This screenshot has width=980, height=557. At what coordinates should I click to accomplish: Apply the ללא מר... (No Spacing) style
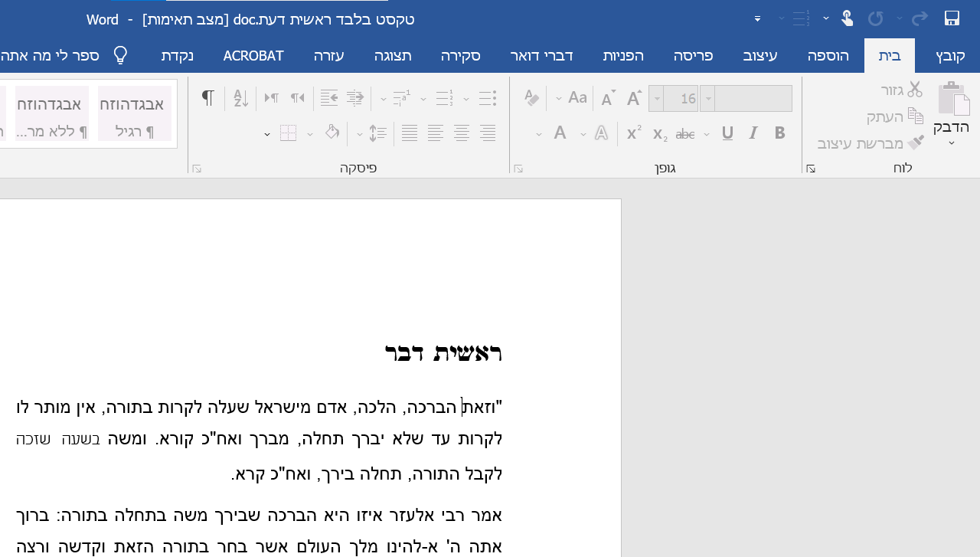(52, 113)
